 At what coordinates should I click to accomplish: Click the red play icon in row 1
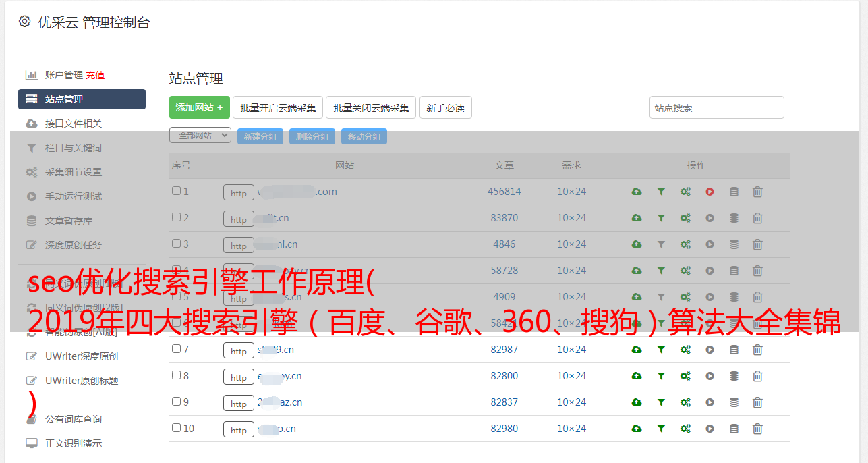coord(710,192)
